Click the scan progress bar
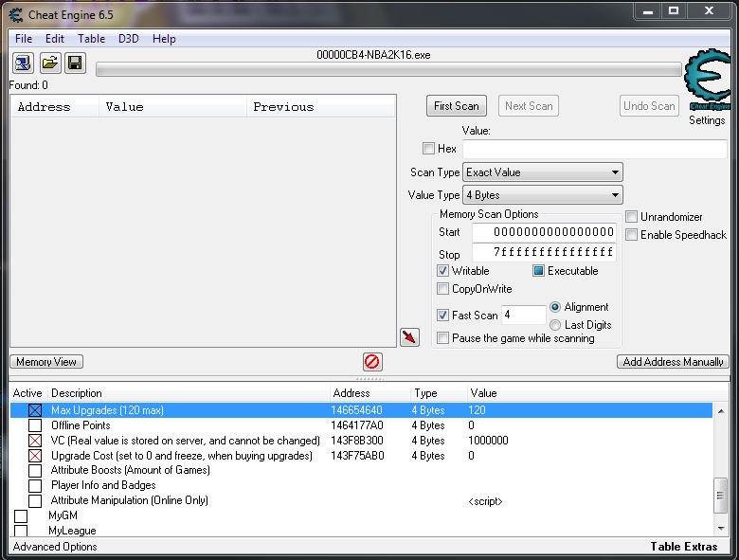Screen dimensions: 739x560 click(388, 70)
